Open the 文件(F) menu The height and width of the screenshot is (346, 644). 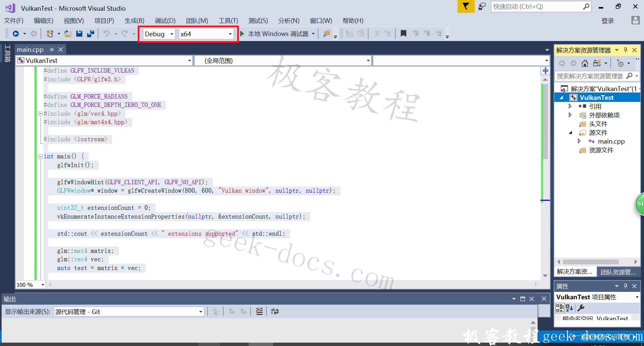[x=14, y=21]
